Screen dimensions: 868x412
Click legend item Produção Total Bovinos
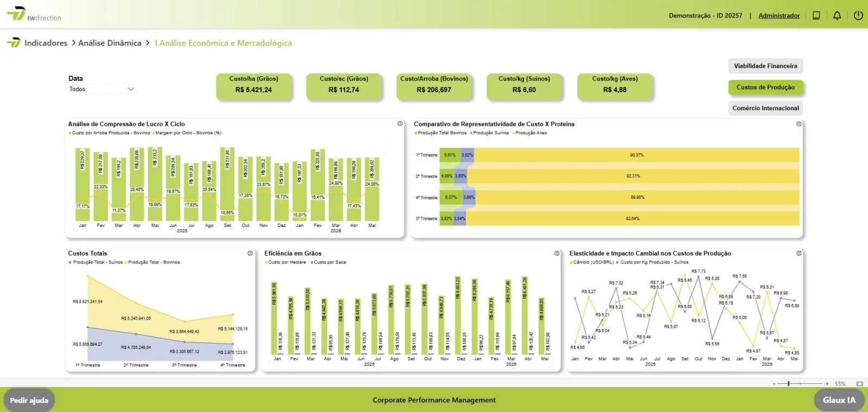tap(441, 133)
